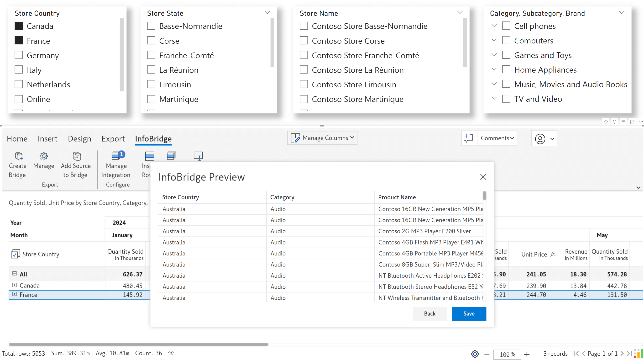Viewport: 644px width, 361px height.
Task: Open the Category, Subcategory, Brand dropdown chevron
Action: (x=622, y=12)
